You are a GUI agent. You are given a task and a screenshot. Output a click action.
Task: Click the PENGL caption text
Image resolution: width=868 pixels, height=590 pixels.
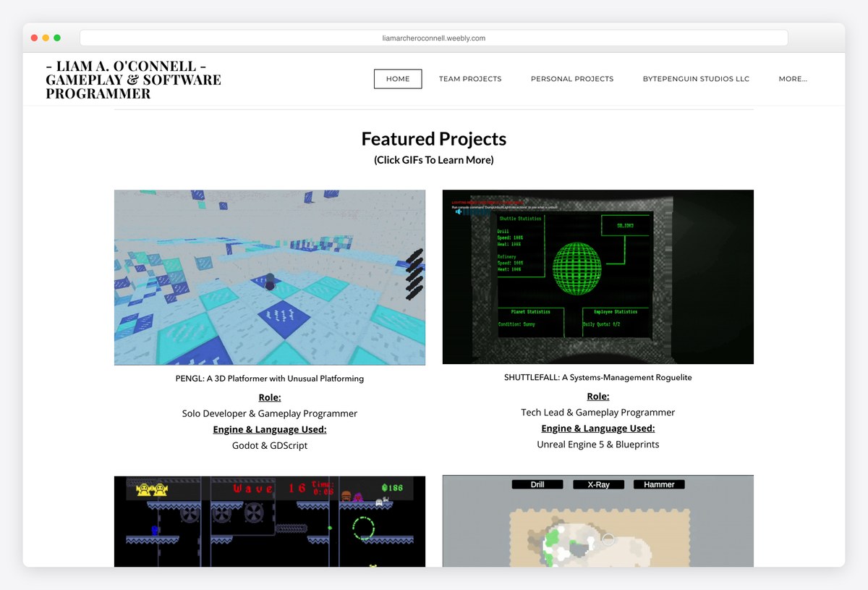270,379
